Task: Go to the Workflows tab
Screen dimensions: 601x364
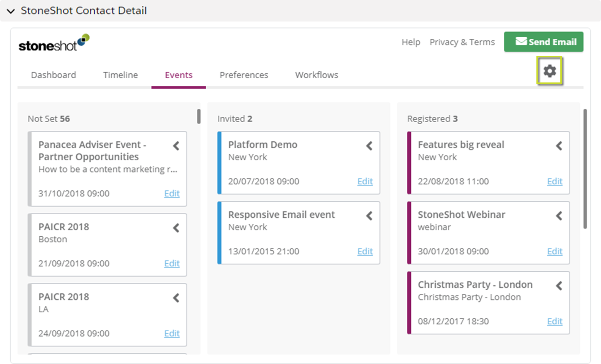Action: pyautogui.click(x=316, y=75)
